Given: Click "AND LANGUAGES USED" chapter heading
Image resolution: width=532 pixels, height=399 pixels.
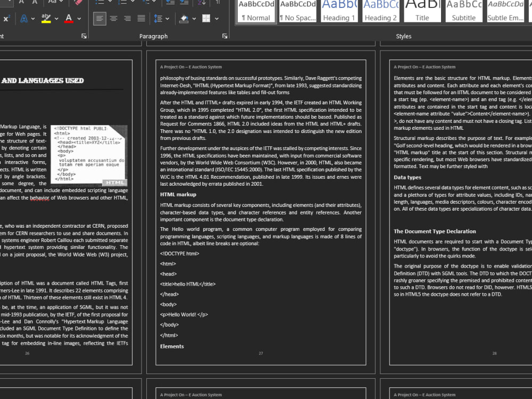Looking at the screenshot, I should pos(43,80).
